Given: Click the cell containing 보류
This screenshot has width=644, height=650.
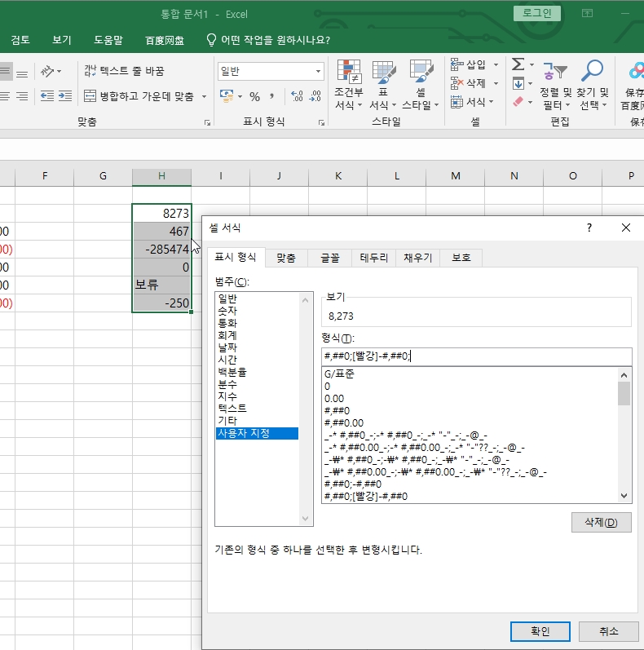Looking at the screenshot, I should point(161,285).
